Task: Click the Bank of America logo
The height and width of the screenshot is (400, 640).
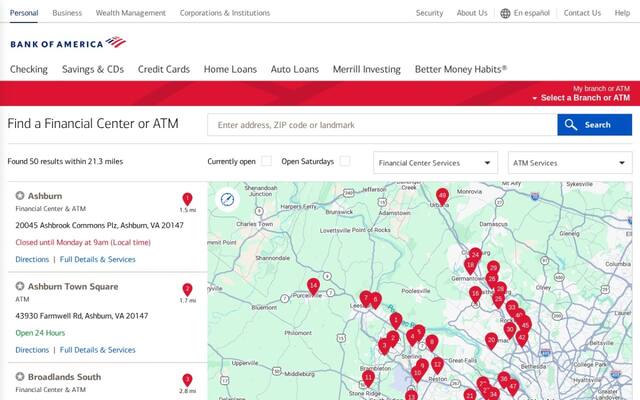Action: pos(68,42)
